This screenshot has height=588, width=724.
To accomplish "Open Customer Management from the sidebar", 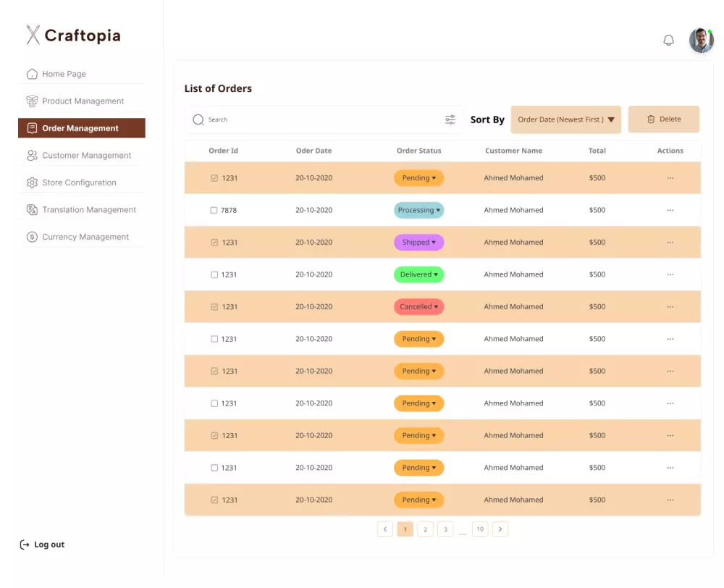I will (32, 155).
